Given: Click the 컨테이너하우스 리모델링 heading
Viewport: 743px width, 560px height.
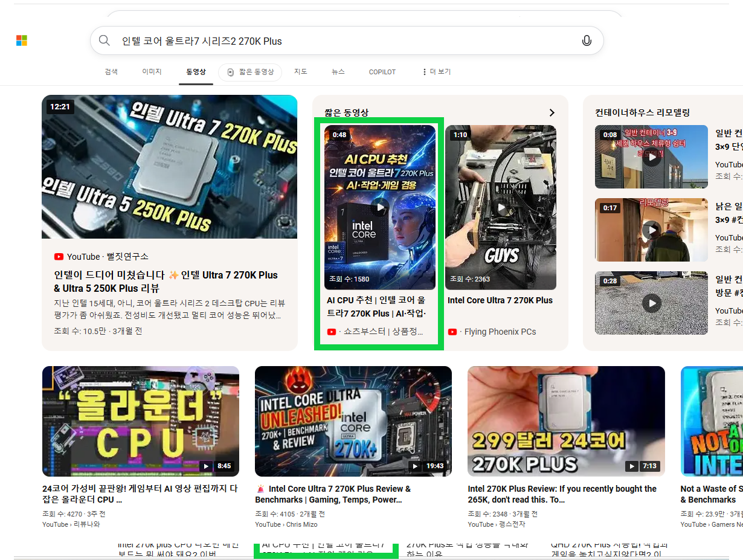Looking at the screenshot, I should coord(642,113).
